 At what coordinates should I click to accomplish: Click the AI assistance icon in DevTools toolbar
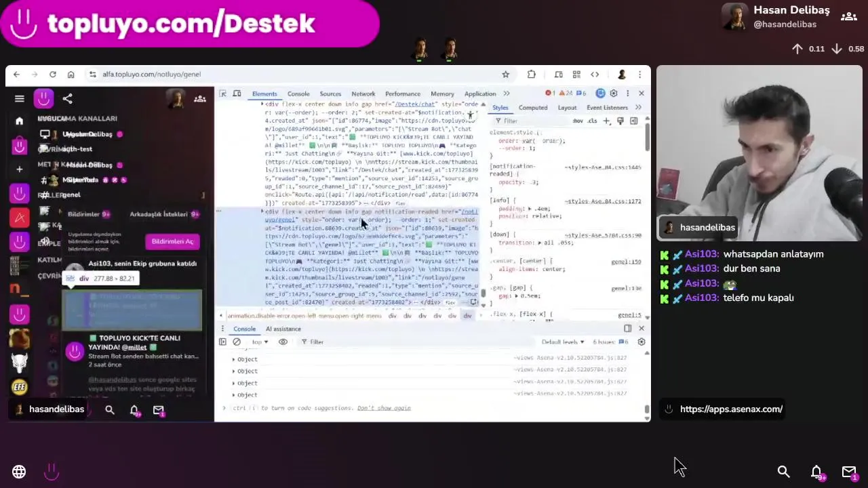click(x=600, y=94)
